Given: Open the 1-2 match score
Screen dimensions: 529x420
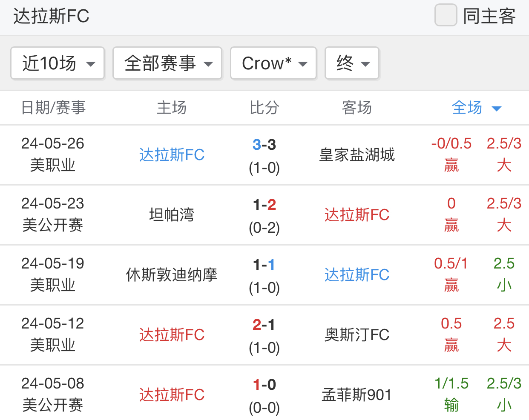Looking at the screenshot, I should pos(264,205).
